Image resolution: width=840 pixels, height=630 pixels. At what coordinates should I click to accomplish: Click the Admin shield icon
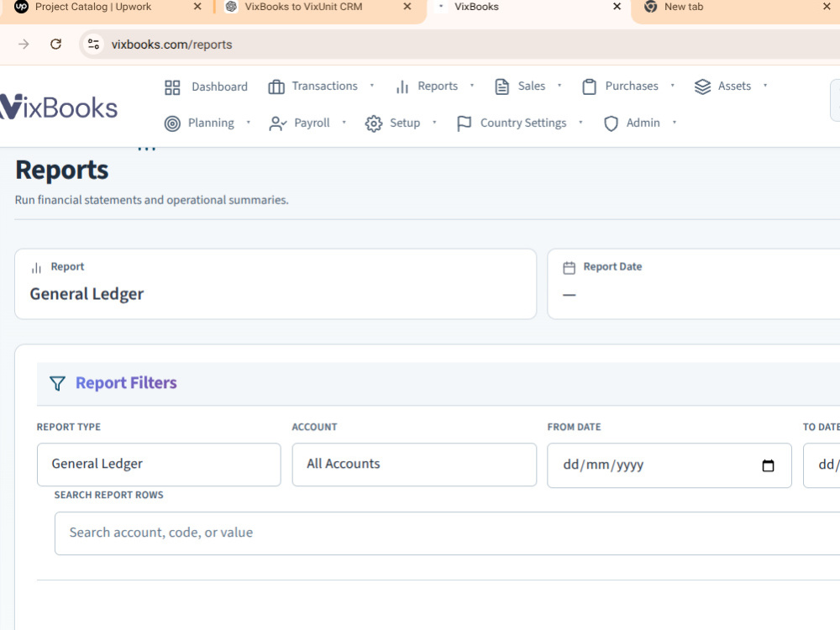click(x=611, y=123)
